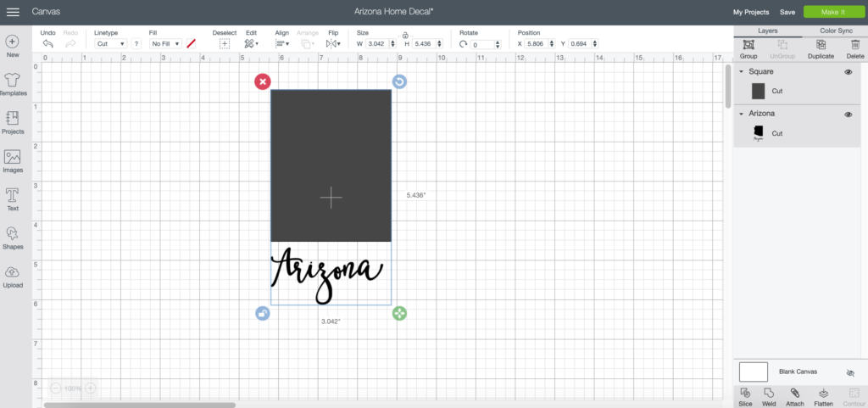The height and width of the screenshot is (408, 868).
Task: Click the Delete trash icon
Action: [855, 45]
